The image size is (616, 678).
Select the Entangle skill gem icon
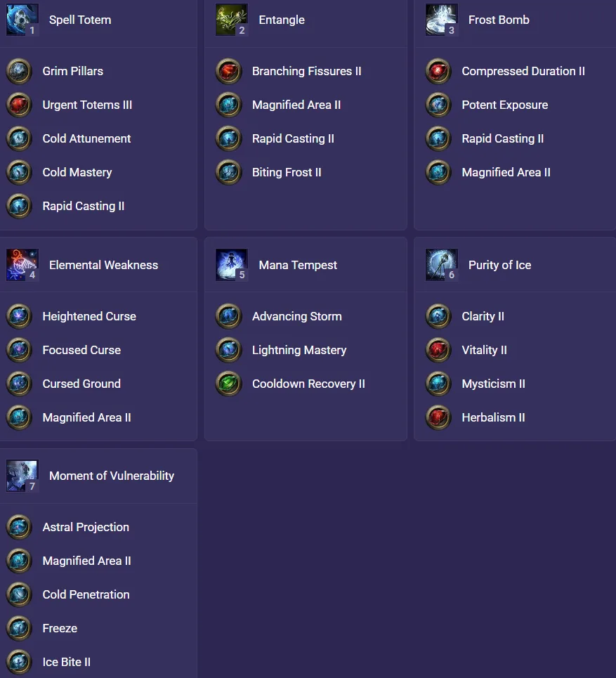click(x=232, y=20)
